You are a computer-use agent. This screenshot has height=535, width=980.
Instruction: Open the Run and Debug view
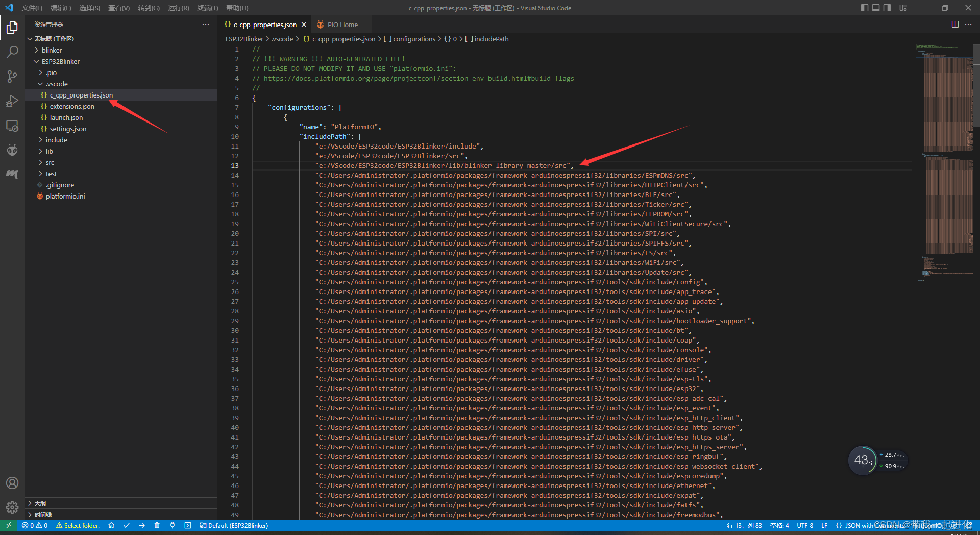[12, 101]
